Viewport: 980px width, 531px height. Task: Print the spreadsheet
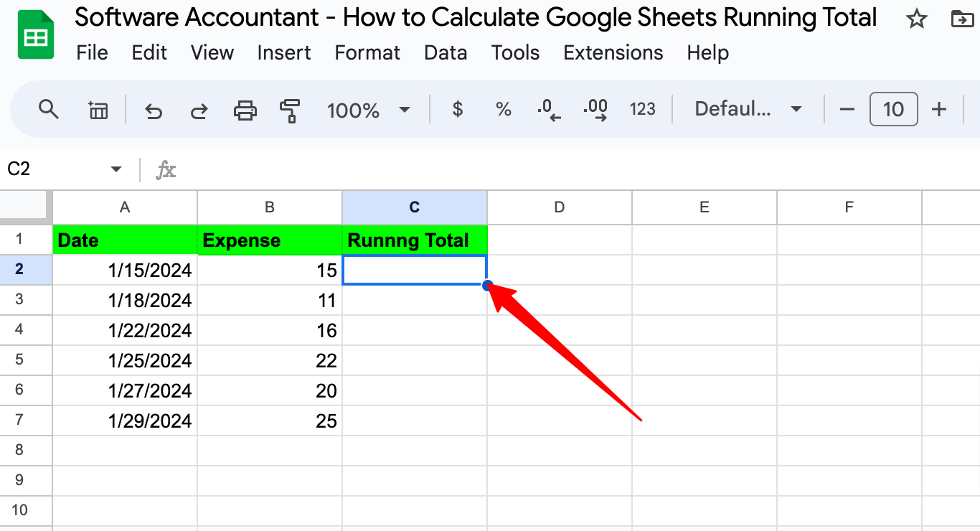245,110
